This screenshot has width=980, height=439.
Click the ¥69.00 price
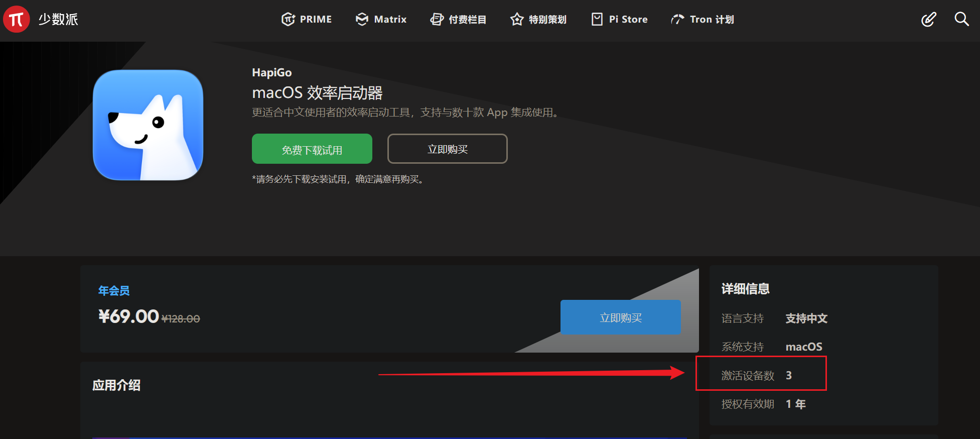(128, 316)
